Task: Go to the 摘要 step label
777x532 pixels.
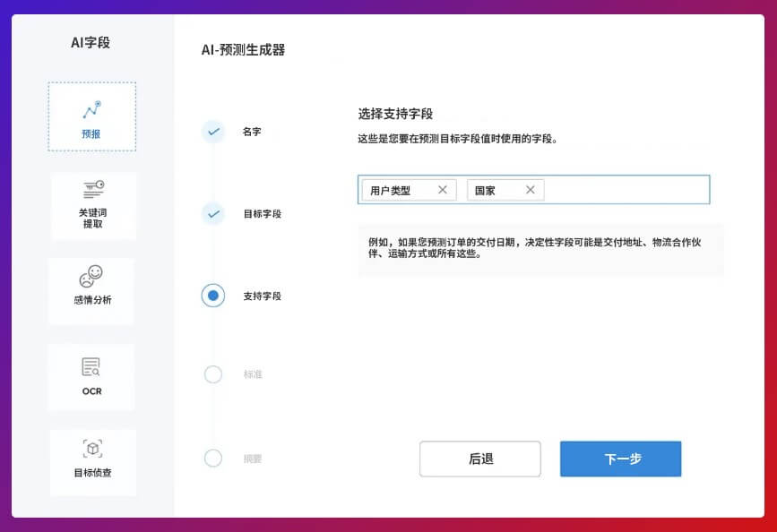Action: [253, 459]
